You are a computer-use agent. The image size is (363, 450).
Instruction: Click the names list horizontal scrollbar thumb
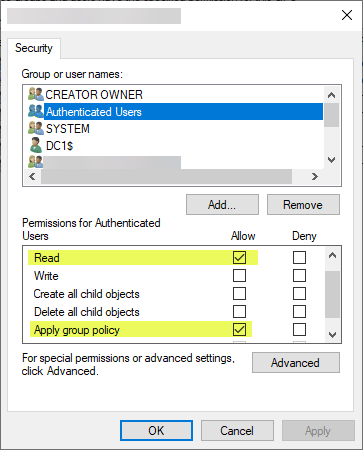(167, 176)
